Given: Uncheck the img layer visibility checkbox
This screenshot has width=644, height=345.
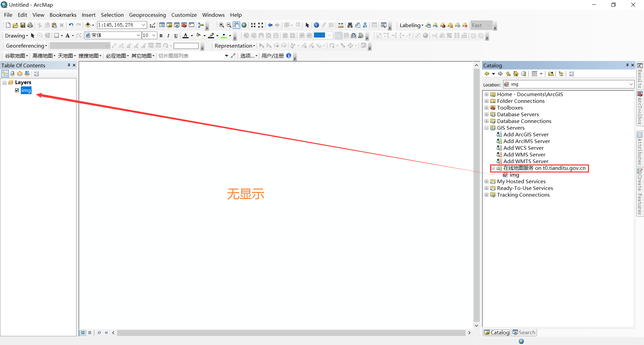Looking at the screenshot, I should coord(17,90).
